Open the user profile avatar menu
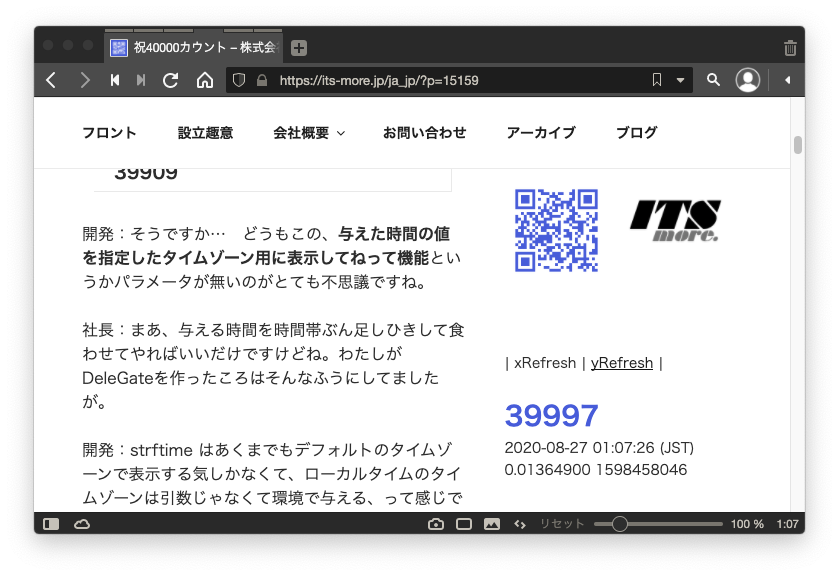Screen dimensions: 839x576 pos(747,80)
